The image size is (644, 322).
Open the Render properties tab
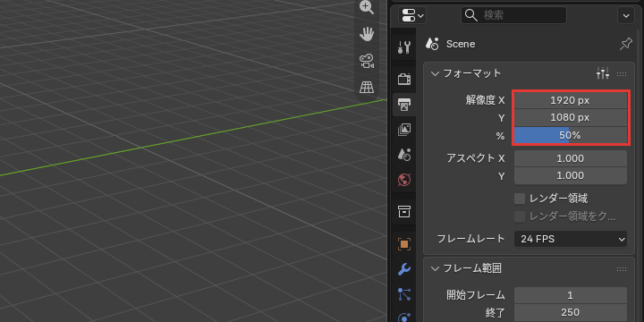[404, 79]
